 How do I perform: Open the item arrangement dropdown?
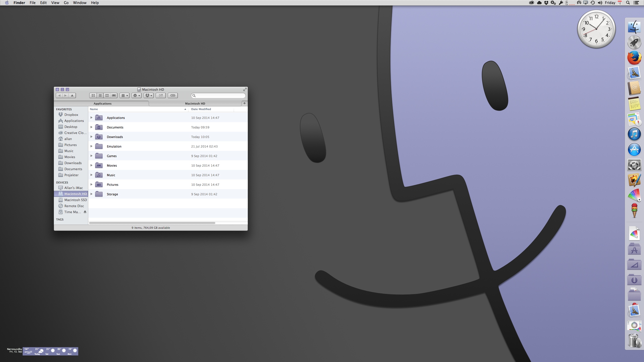pyautogui.click(x=125, y=96)
